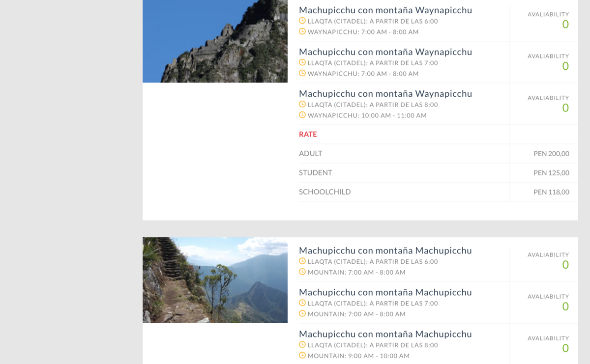Click availability count for Waynapicchu 7:00 citadel ticket
This screenshot has width=590, height=364.
565,66
